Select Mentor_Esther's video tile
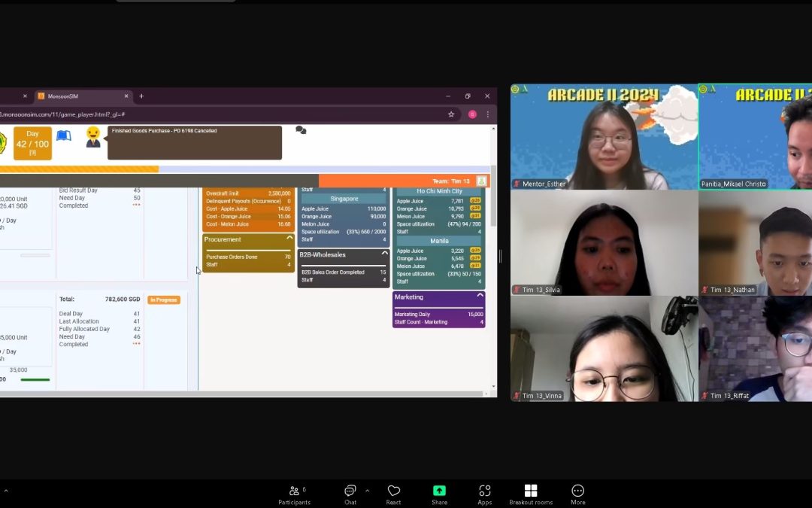Image resolution: width=812 pixels, height=508 pixels. [604, 136]
